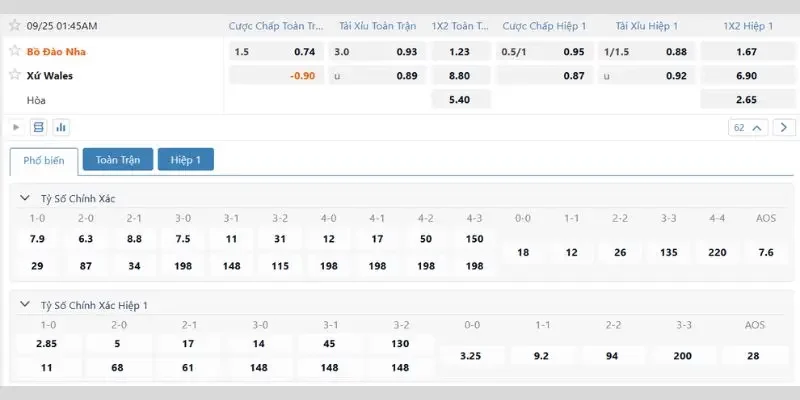
Task: Collapse the Tỷ Số Chính Xác section
Action: pyautogui.click(x=24, y=198)
